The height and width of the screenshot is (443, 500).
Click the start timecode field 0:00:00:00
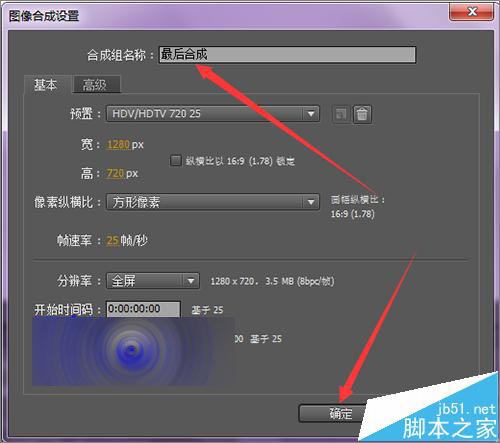(143, 309)
